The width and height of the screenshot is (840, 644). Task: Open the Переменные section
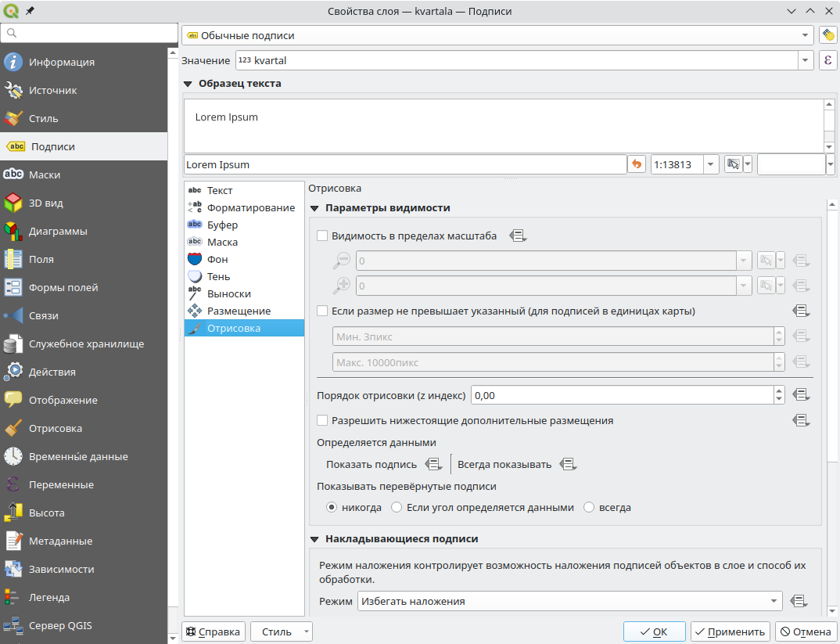tap(84, 485)
